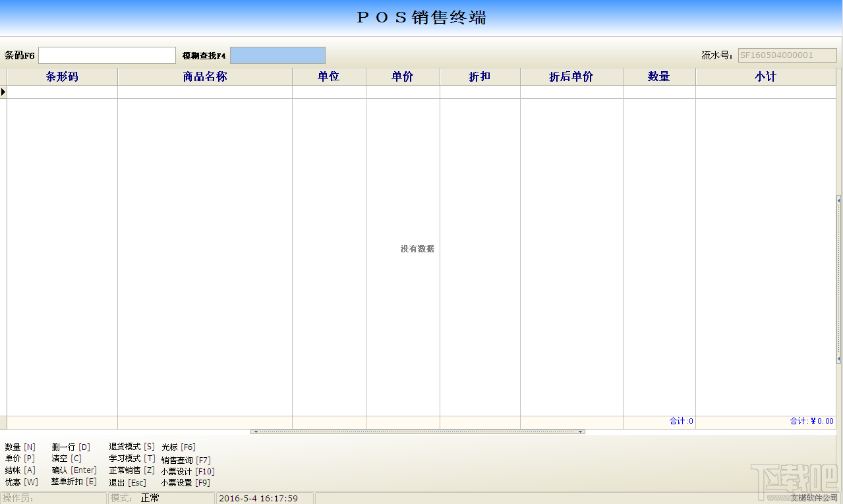Screen dimensions: 843x504
Task: Enable 退货模式 [S] return mode
Action: click(131, 447)
